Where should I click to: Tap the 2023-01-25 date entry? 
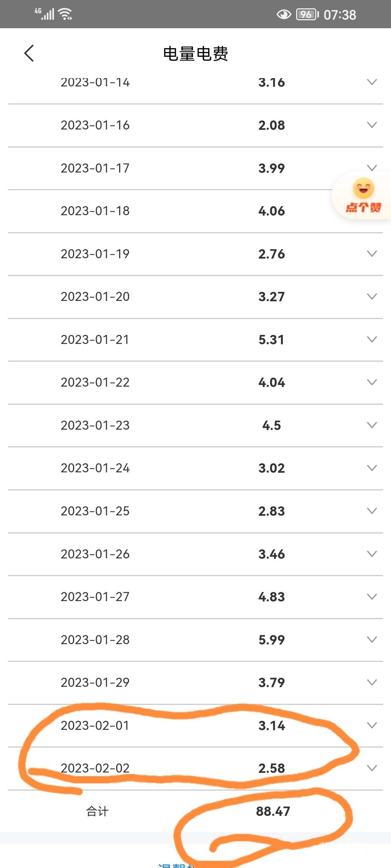pyautogui.click(x=95, y=511)
